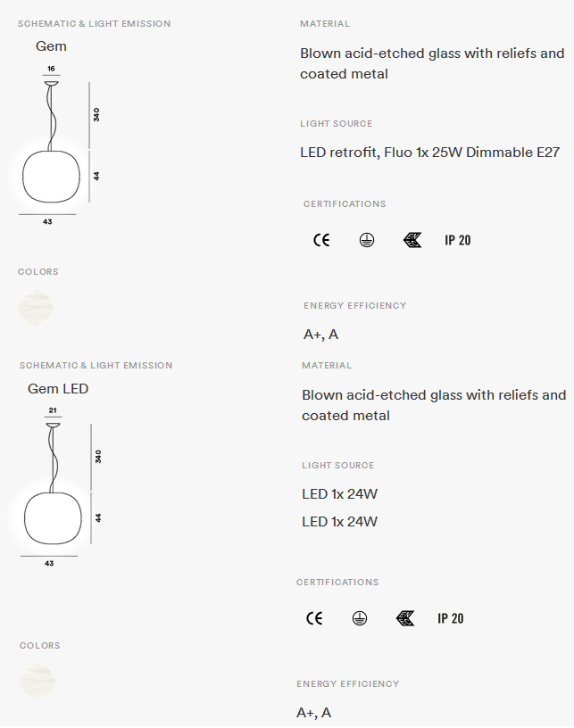Click the EAC arrow certification icon for Gem
Image resolution: width=574 pixels, height=728 pixels.
pyautogui.click(x=412, y=240)
